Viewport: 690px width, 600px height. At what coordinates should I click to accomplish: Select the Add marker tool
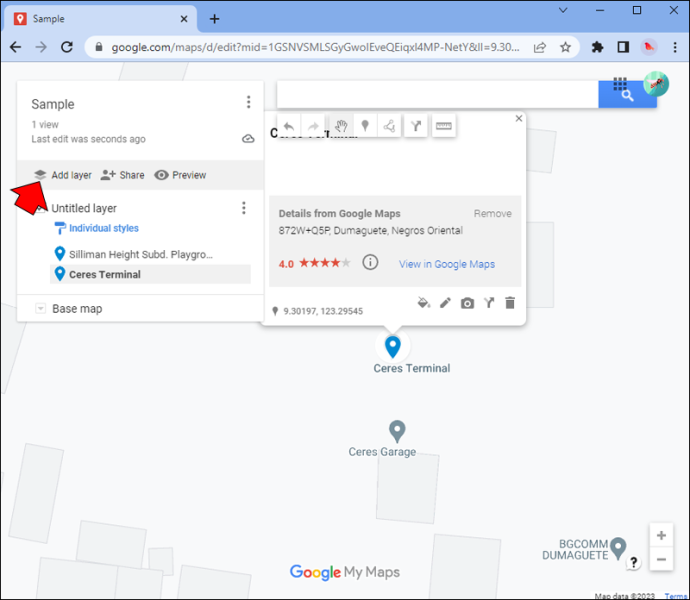tap(365, 126)
